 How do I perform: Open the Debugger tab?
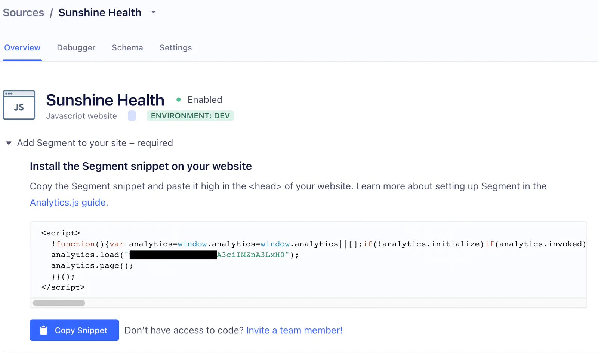tap(76, 48)
